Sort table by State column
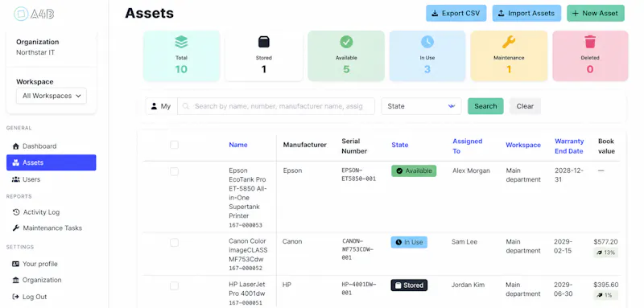The image size is (644, 308). [x=399, y=145]
